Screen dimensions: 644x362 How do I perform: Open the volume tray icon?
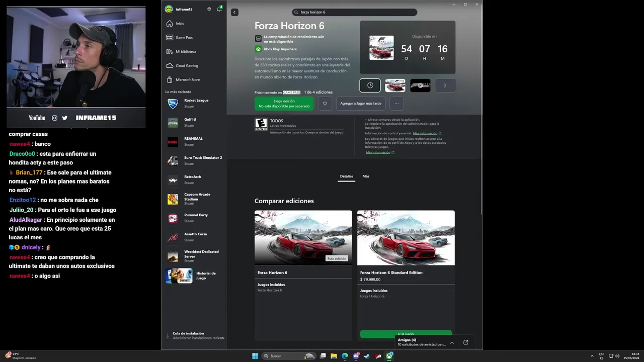coord(618,356)
